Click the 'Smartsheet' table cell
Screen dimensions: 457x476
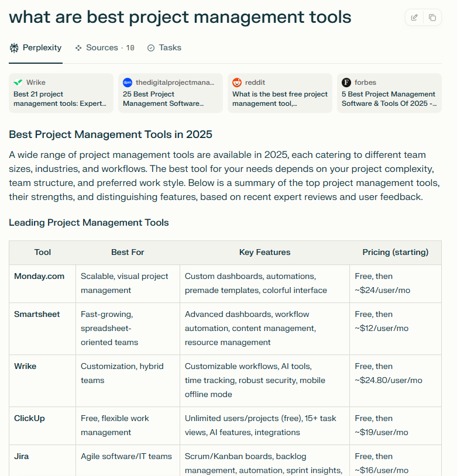[43, 329]
